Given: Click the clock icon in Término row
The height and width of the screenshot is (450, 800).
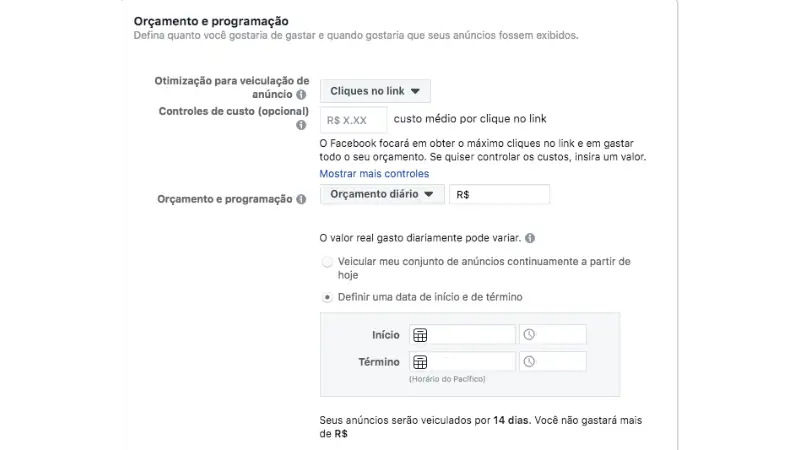Looking at the screenshot, I should point(529,362).
